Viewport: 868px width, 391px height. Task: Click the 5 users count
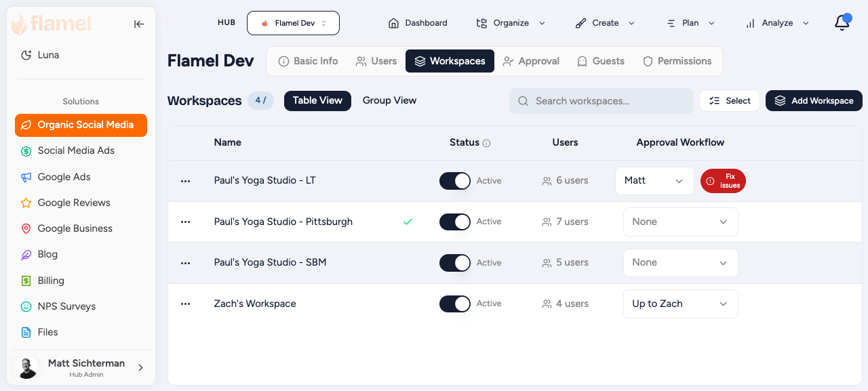coord(565,263)
